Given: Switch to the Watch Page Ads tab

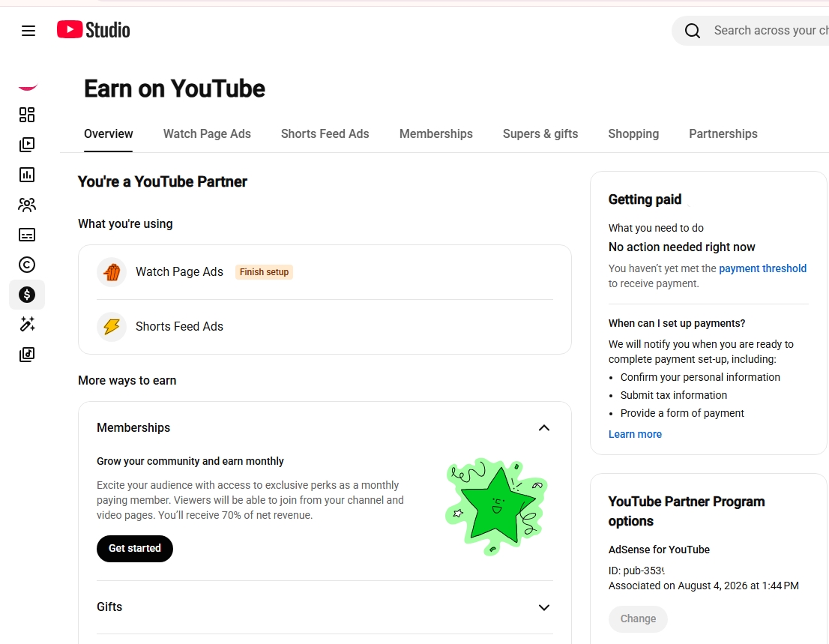Looking at the screenshot, I should point(207,133).
